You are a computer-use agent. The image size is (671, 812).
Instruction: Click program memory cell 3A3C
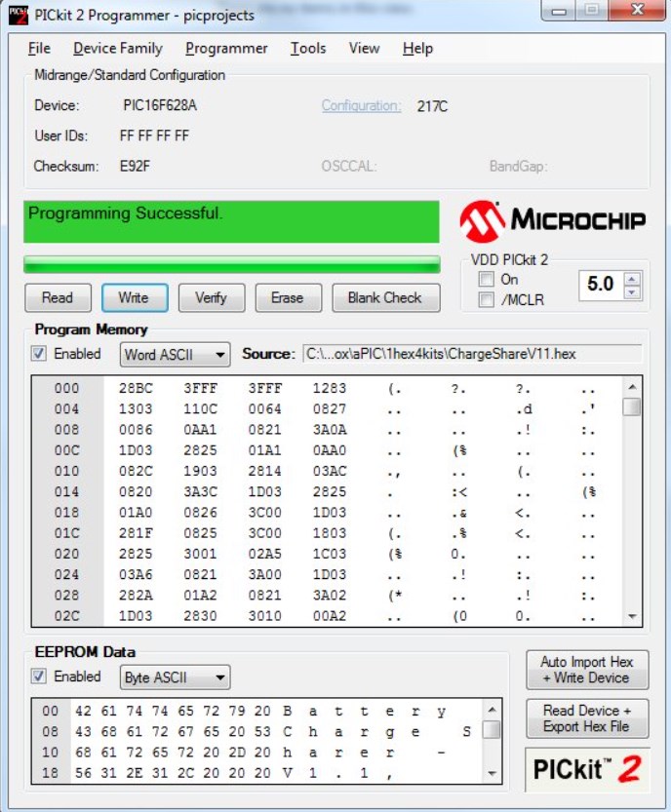[201, 492]
